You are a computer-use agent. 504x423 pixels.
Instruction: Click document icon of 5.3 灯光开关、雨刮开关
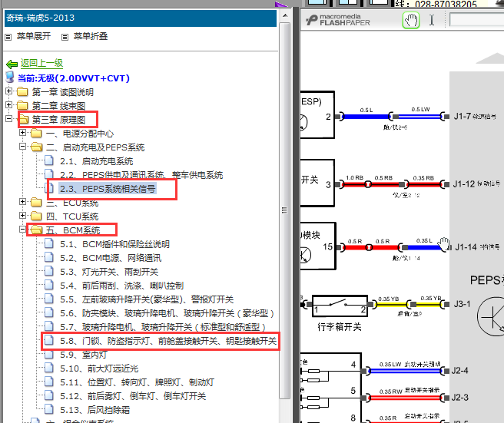pos(49,271)
